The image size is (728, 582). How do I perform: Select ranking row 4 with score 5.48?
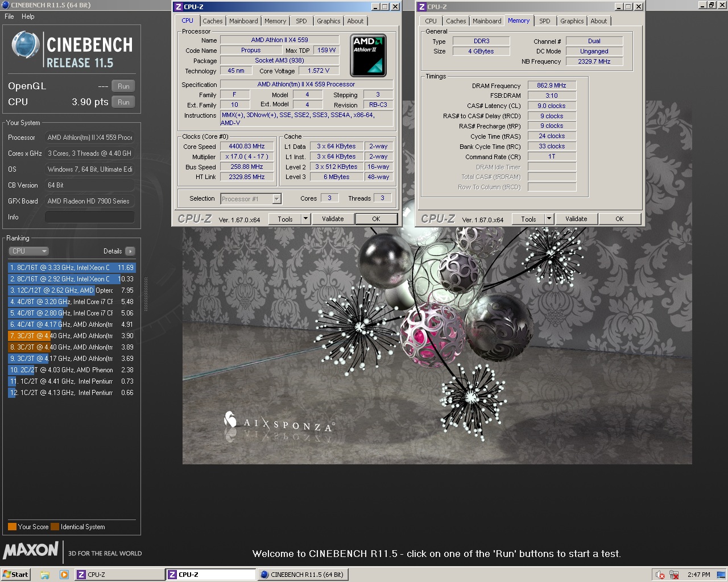(x=72, y=302)
